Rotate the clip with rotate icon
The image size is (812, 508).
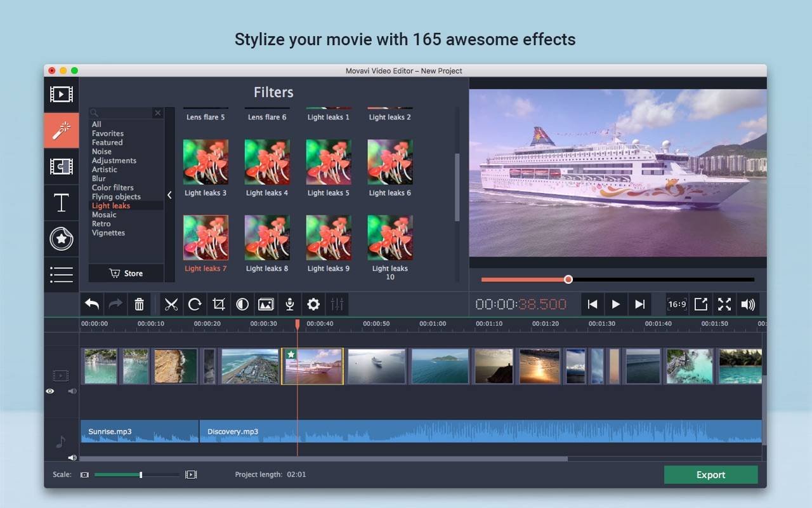[x=195, y=305]
